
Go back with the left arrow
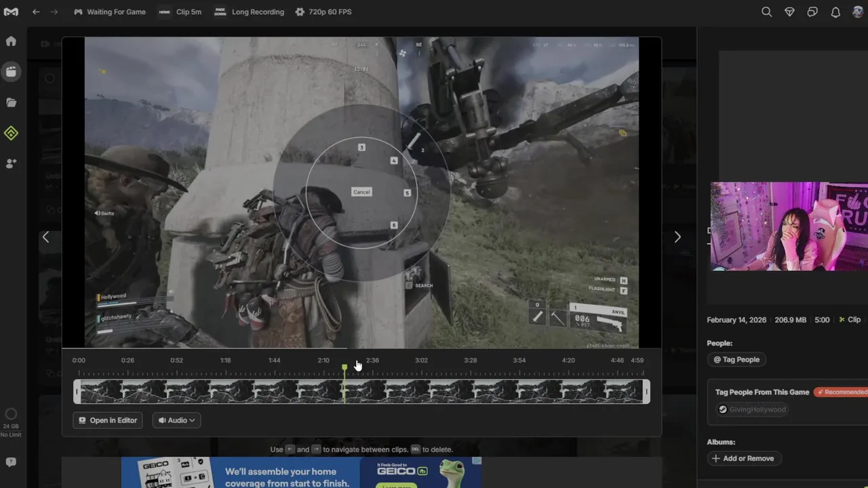(x=36, y=12)
